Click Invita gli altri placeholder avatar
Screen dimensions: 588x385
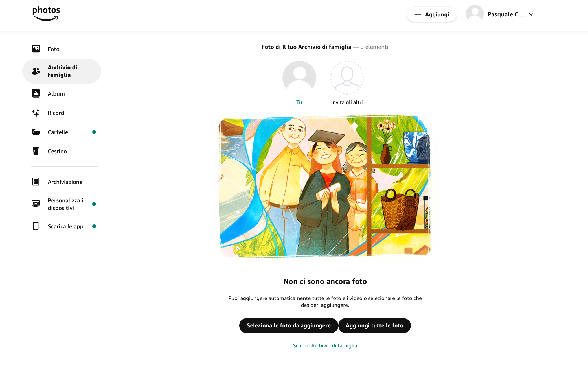pyautogui.click(x=347, y=78)
